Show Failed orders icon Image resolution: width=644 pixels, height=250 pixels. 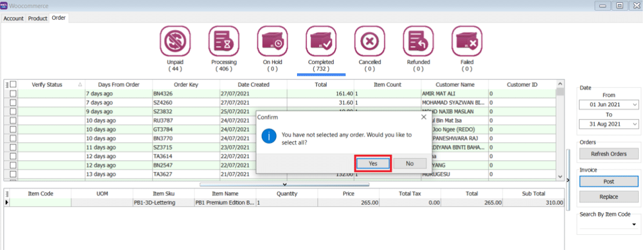[x=467, y=42]
